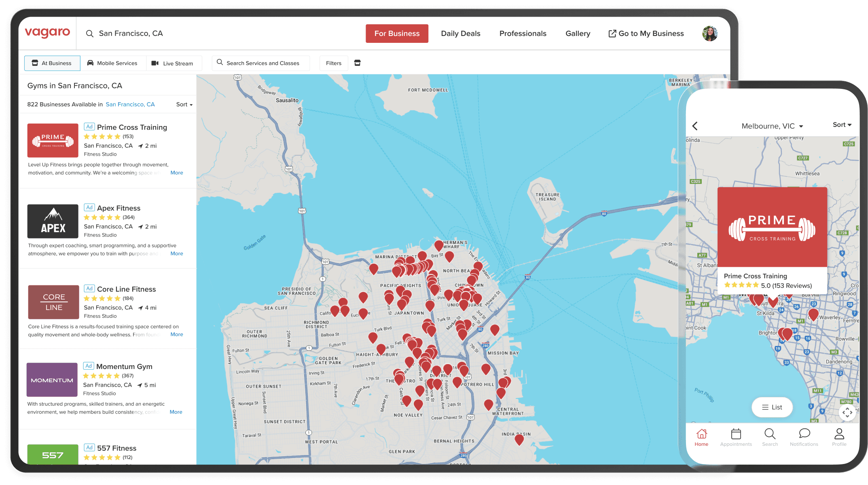The width and height of the screenshot is (868, 485).
Task: Tap the mobile back arrow chevron
Action: 695,126
